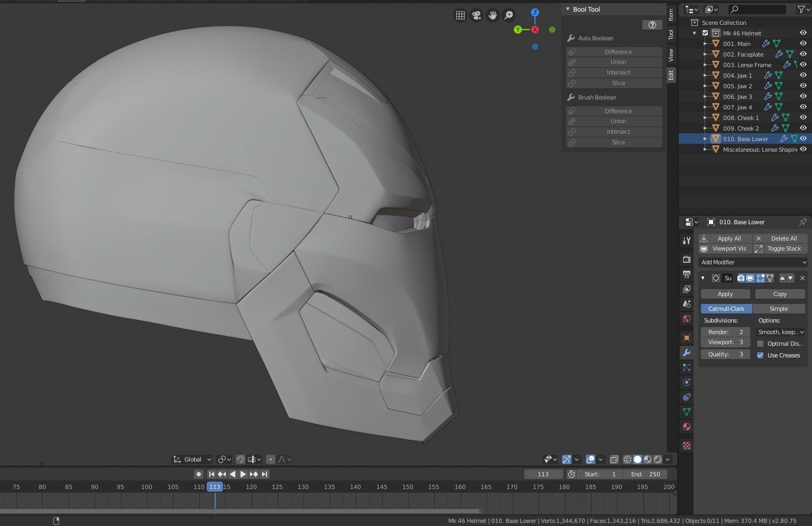The width and height of the screenshot is (812, 526).
Task: Open the Texture properties tab
Action: [687, 446]
